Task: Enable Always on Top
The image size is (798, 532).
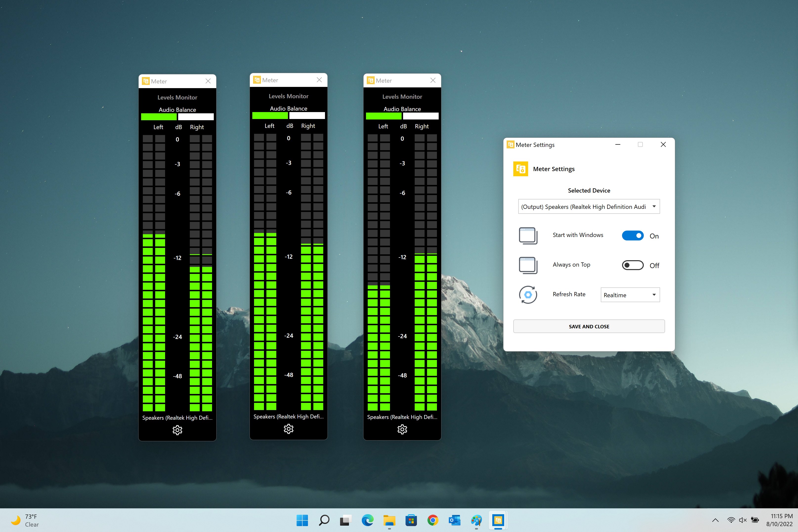Action: click(632, 265)
